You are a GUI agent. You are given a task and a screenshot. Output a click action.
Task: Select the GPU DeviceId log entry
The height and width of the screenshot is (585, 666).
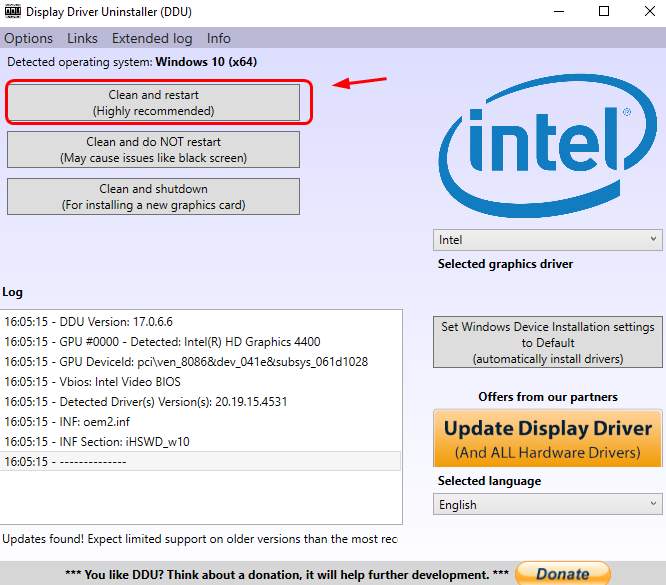(x=200, y=362)
